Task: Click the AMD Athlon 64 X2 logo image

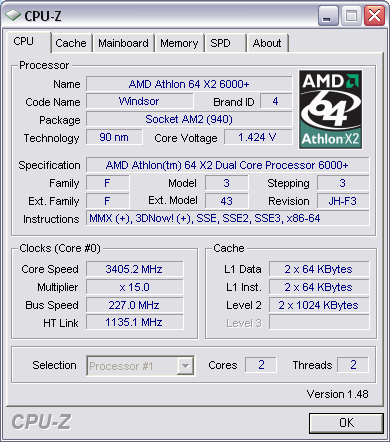Action: click(x=330, y=109)
